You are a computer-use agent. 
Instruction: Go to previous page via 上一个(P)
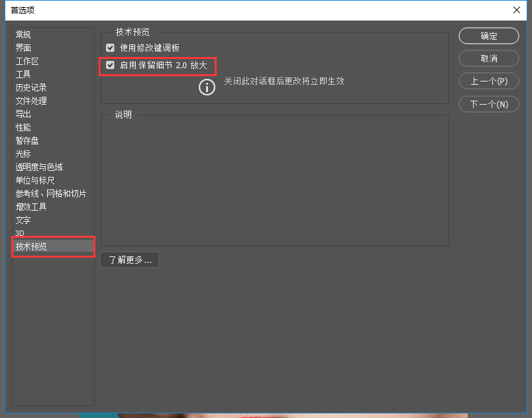[488, 81]
